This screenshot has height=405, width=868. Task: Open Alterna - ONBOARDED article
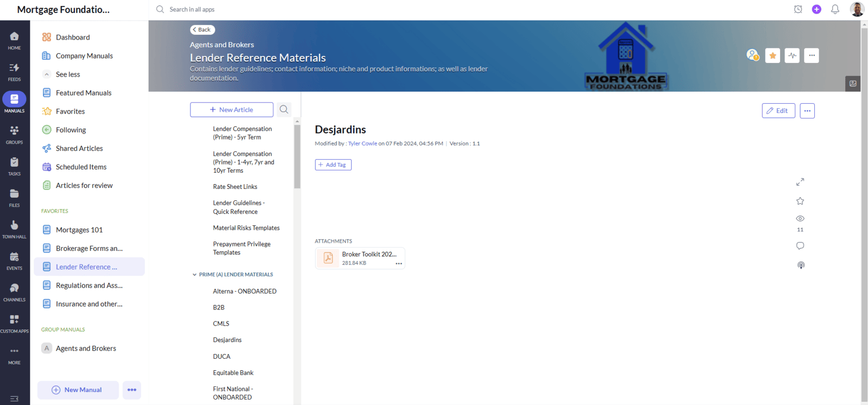pos(245,291)
